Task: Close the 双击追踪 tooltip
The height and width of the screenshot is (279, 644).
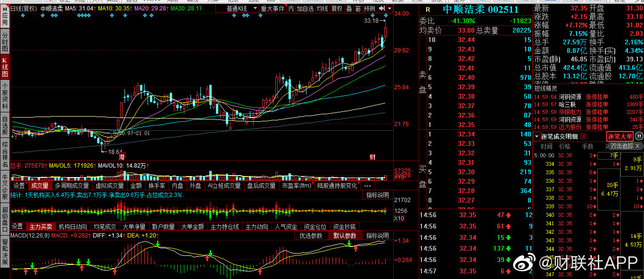Action: (636, 146)
